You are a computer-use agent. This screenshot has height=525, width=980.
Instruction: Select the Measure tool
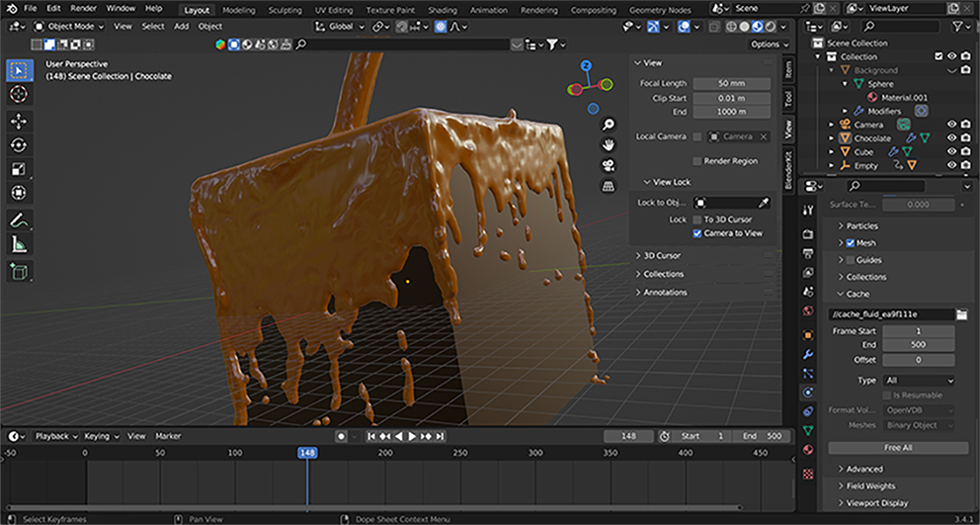19,244
